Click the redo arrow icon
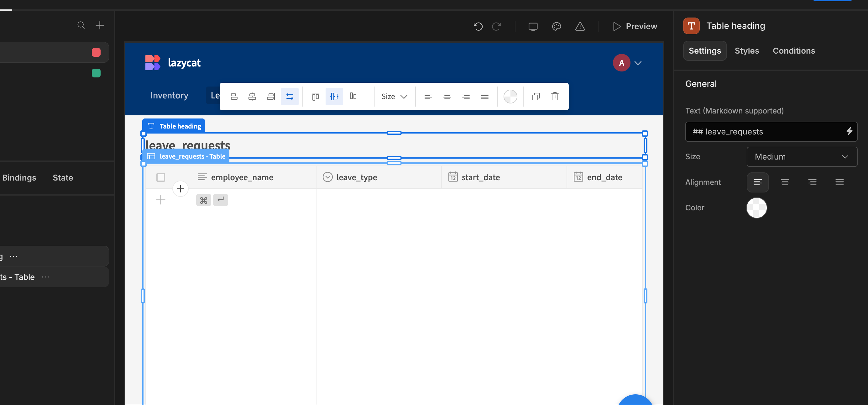The width and height of the screenshot is (868, 405). pos(496,26)
